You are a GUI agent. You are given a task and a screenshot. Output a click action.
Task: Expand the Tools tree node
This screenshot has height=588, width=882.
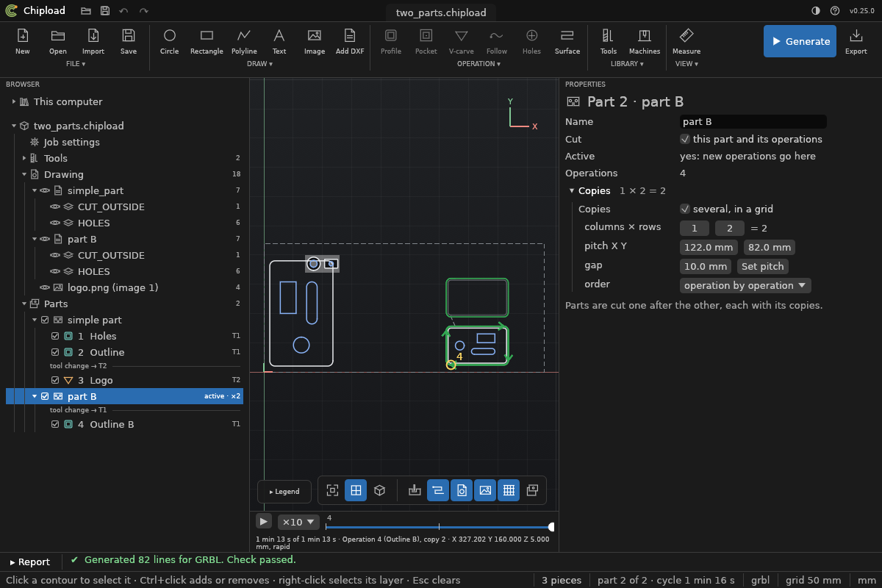point(24,158)
